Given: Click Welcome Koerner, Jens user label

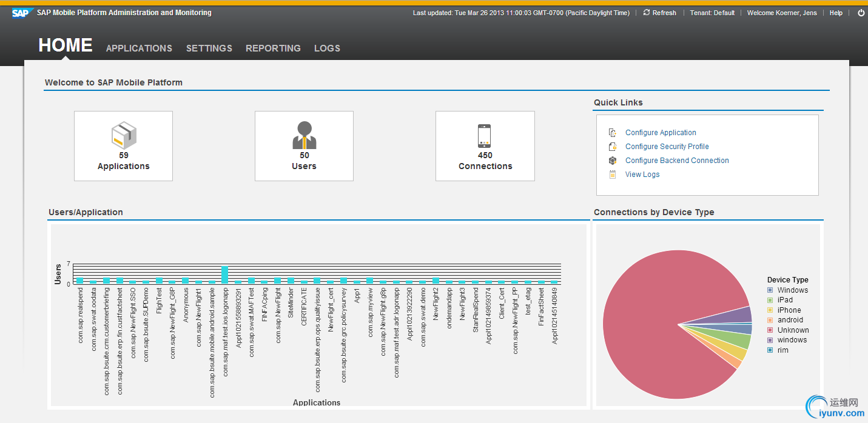Looking at the screenshot, I should tap(782, 13).
